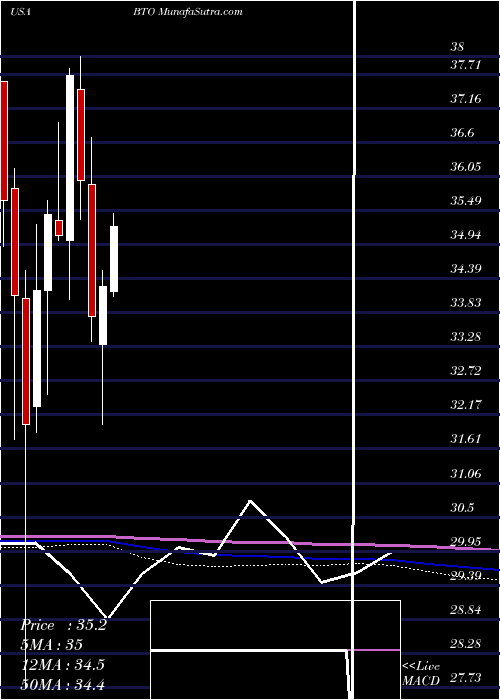Click the tallest white candlestick body

[70, 158]
